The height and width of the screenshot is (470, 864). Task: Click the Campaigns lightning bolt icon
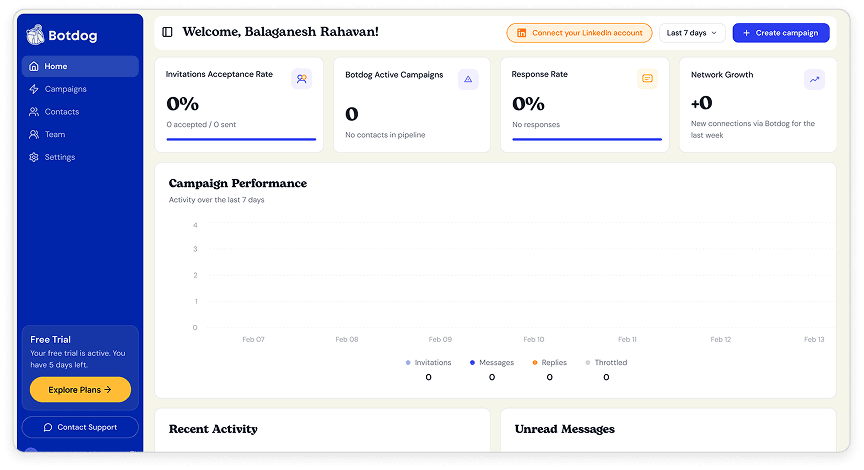click(34, 89)
